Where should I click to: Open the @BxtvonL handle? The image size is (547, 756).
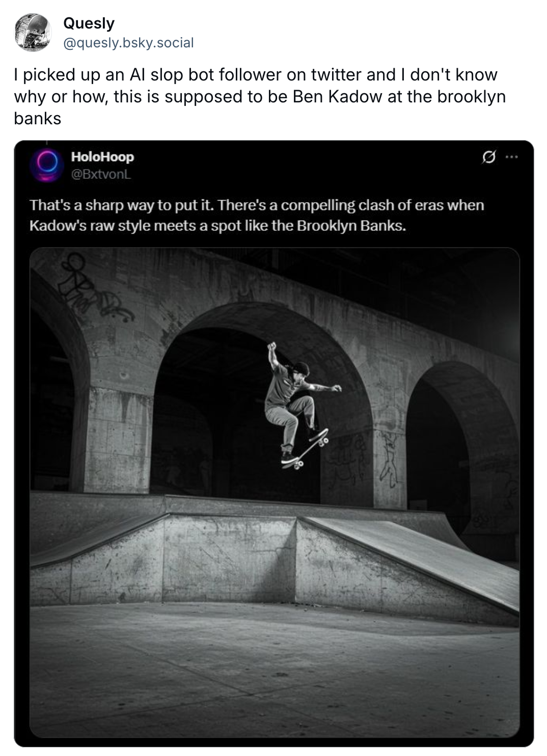(101, 174)
